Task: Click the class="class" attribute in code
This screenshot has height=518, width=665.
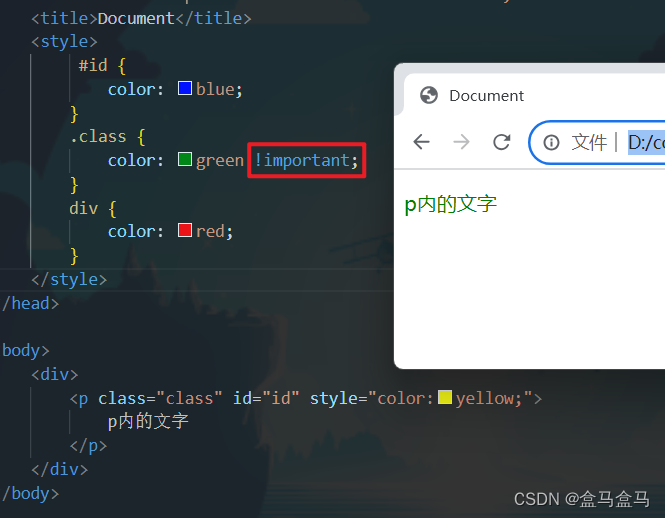Action: [x=160, y=398]
